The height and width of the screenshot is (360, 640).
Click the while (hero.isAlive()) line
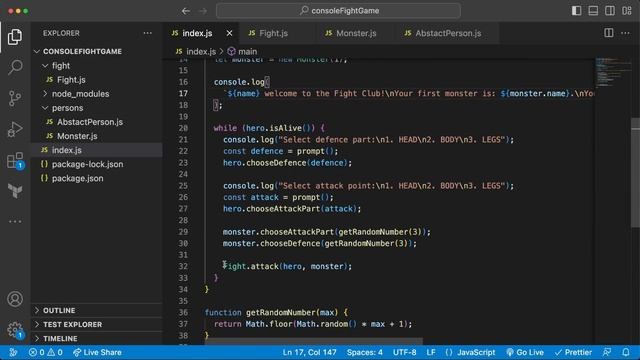(269, 128)
